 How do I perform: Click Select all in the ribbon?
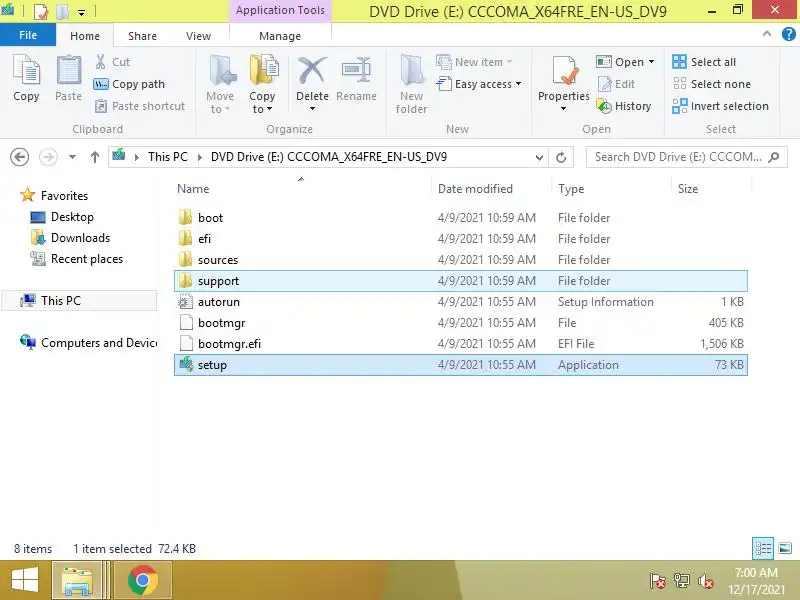(x=704, y=62)
